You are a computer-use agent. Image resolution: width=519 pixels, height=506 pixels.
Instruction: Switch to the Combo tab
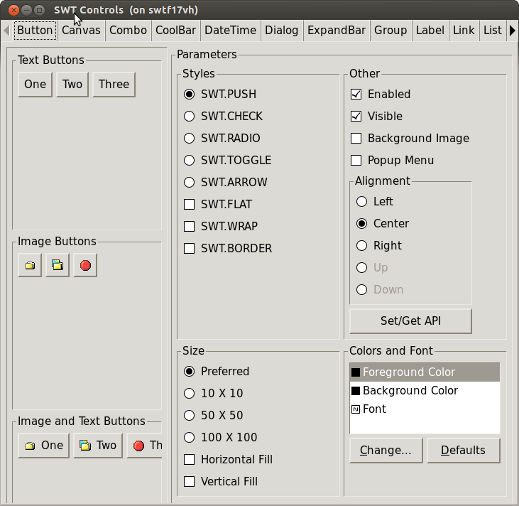tap(128, 30)
